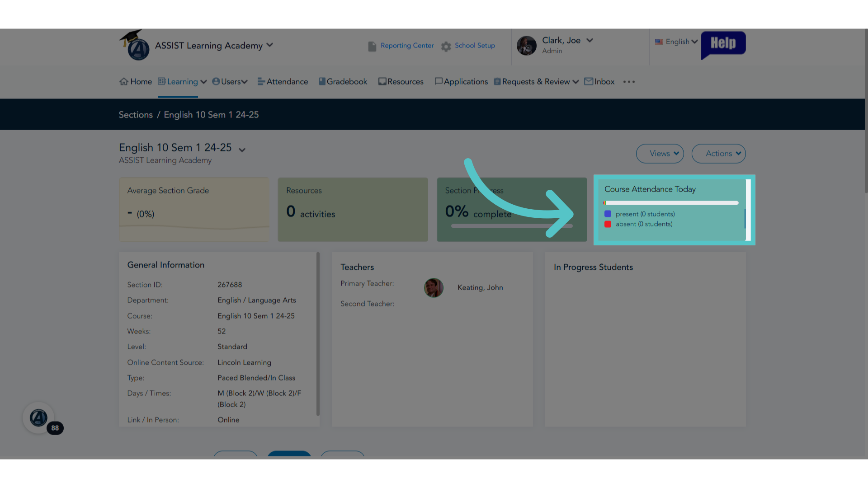Screen dimensions: 868x488
Task: Click the School Setup gear icon
Action: [x=446, y=47]
